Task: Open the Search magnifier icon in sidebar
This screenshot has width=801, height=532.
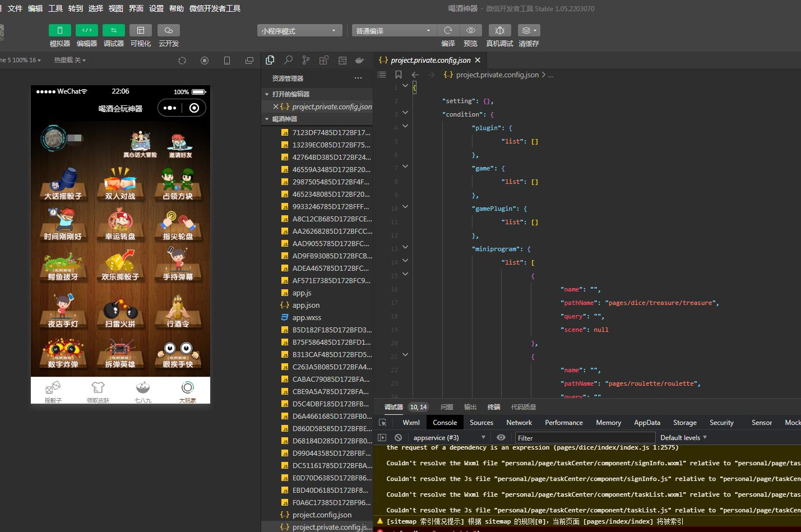Action: point(288,60)
